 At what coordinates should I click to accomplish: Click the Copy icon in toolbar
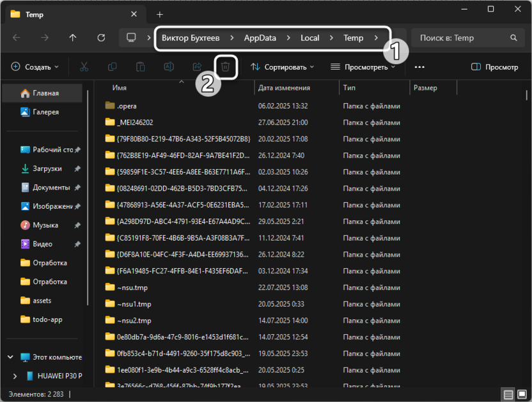click(113, 67)
